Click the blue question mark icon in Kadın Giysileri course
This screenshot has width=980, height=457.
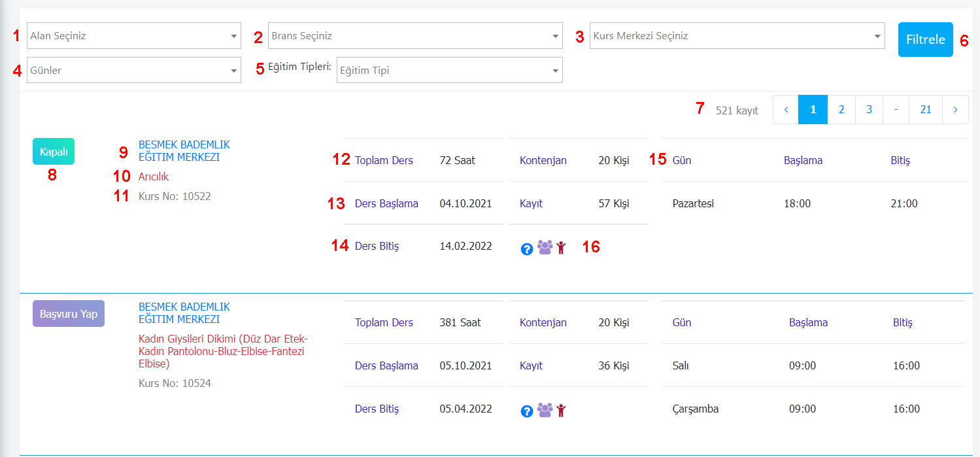point(527,411)
